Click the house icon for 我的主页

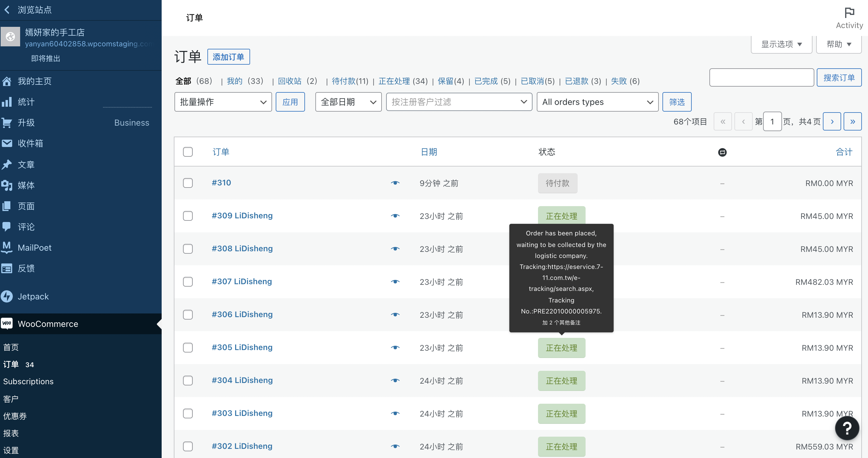(x=7, y=81)
